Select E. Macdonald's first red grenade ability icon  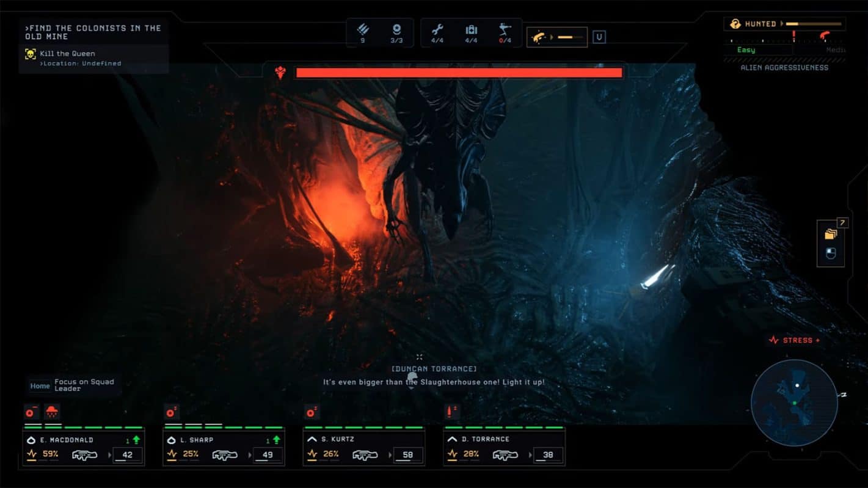pos(31,412)
